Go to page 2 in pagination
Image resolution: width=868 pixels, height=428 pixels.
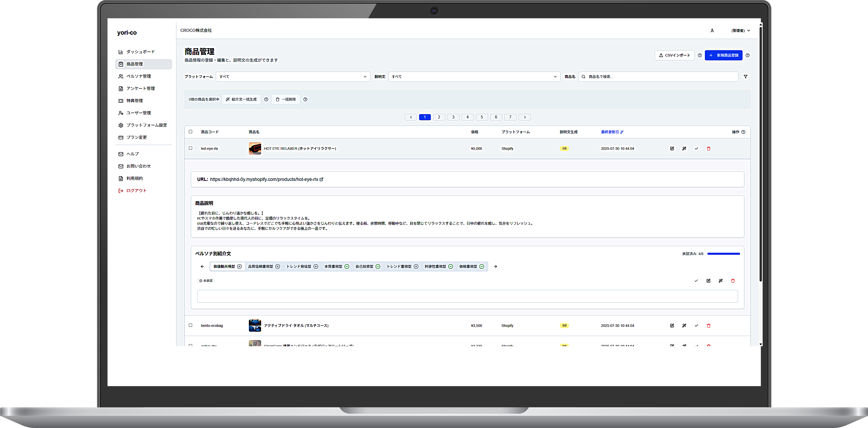(x=439, y=117)
